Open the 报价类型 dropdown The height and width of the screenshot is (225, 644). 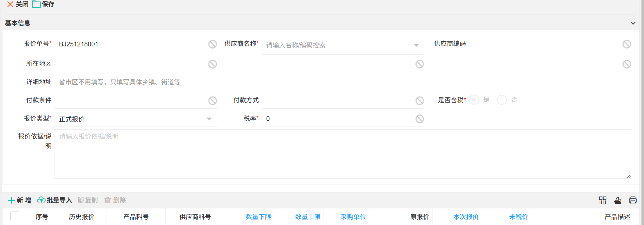pos(209,119)
